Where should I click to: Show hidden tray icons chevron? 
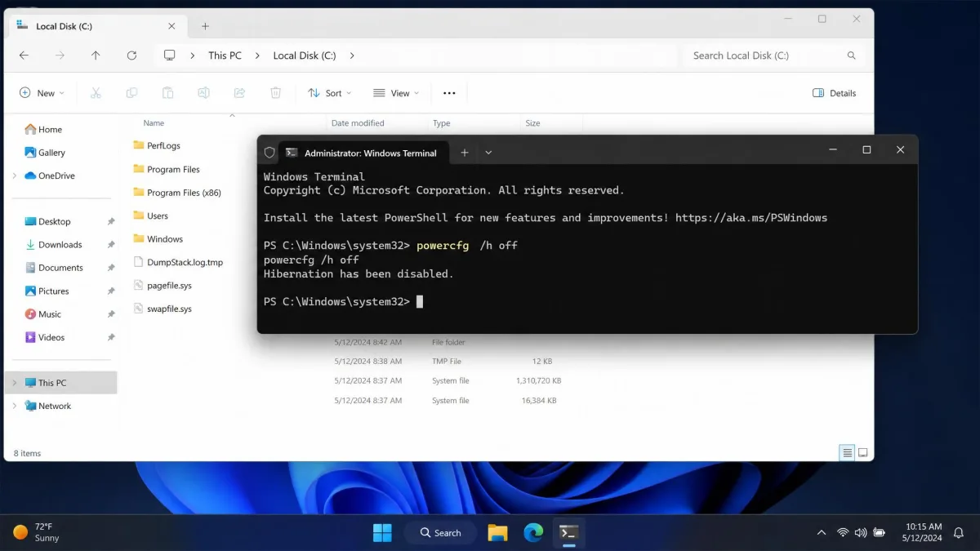click(821, 532)
